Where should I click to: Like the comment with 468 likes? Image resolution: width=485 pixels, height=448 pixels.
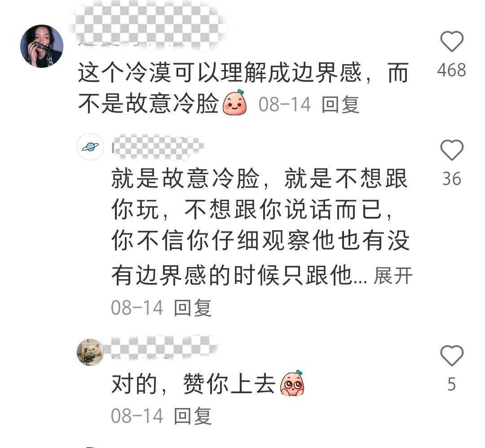point(452,41)
